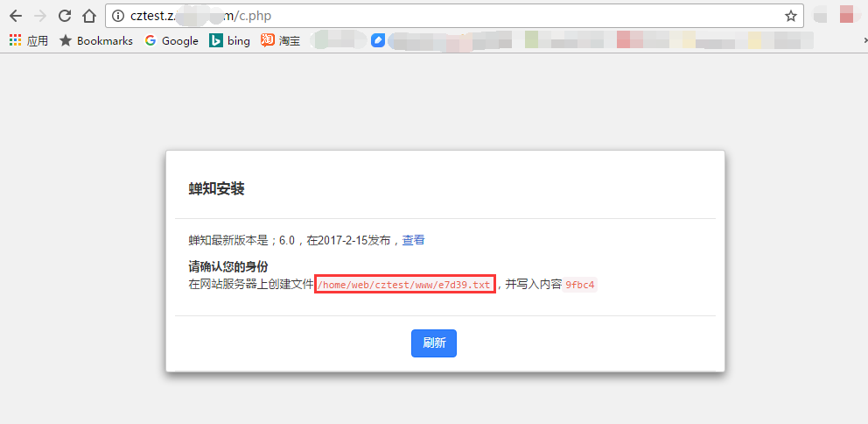Click the 刷新 button
The height and width of the screenshot is (424, 868).
click(x=434, y=343)
